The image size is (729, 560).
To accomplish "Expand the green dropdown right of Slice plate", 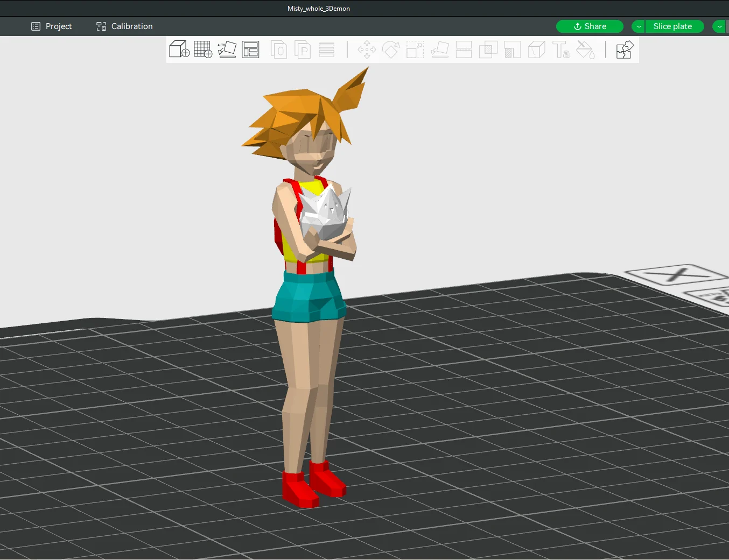I will 720,26.
